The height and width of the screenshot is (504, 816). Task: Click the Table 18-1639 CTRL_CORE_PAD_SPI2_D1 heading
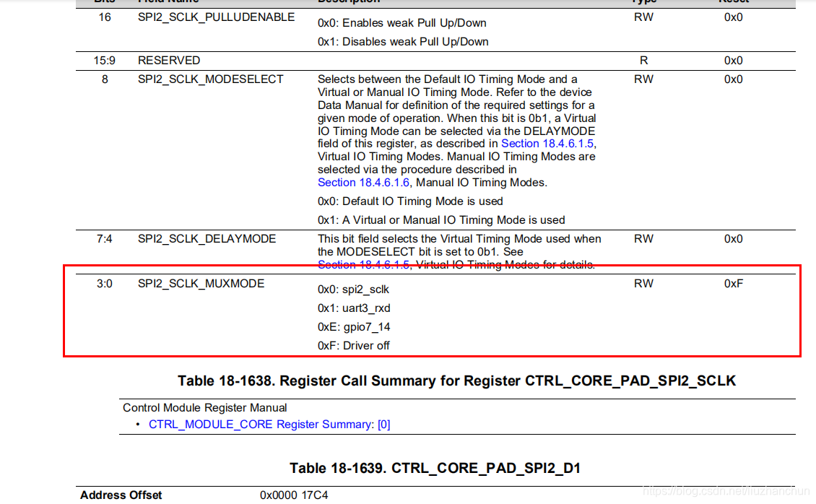coord(435,468)
